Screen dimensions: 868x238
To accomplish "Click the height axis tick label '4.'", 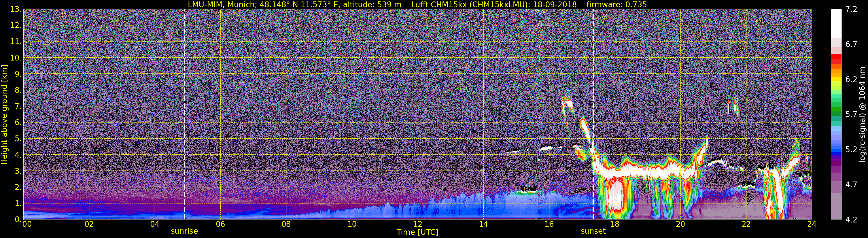I will pos(18,155).
